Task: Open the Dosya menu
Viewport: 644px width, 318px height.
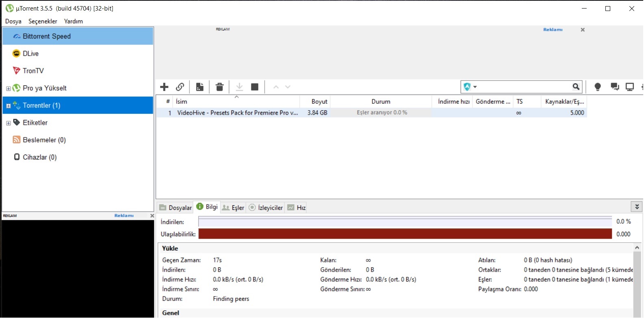Action: coord(13,21)
